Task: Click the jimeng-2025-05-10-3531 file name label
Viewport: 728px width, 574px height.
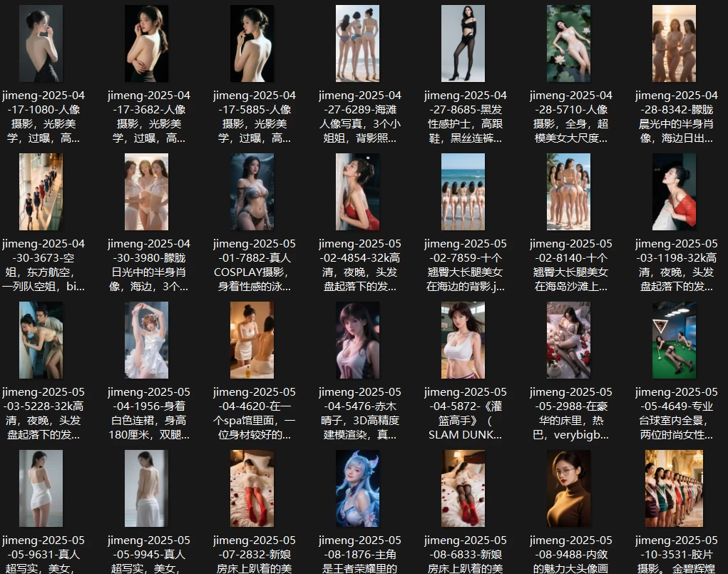Action: pos(677,553)
